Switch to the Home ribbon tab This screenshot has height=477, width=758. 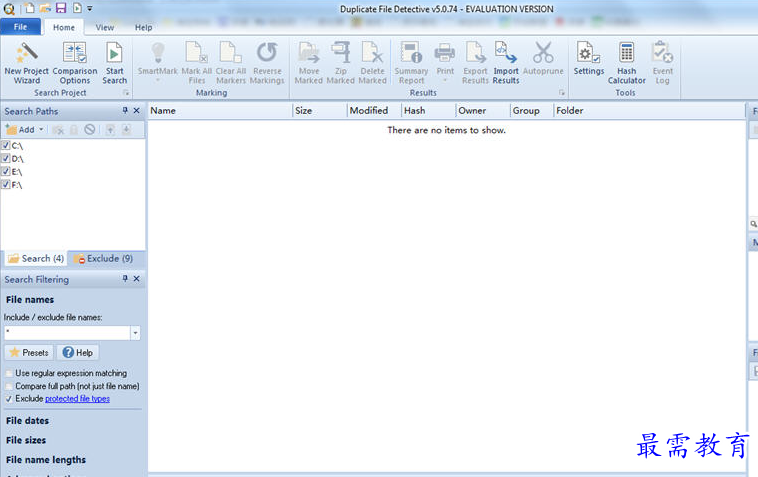coord(64,28)
